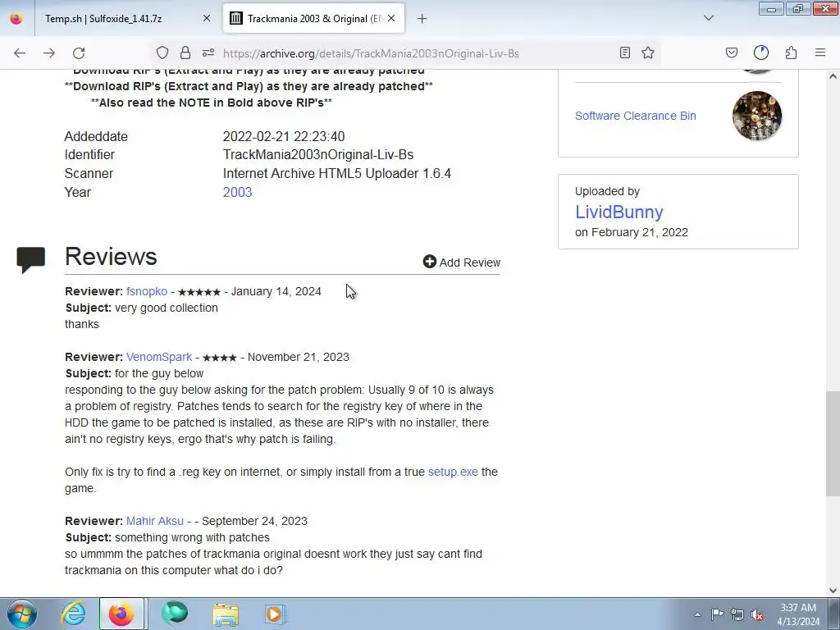Launch Internet Explorer from taskbar
Viewport: 840px width, 630px height.
click(x=73, y=614)
